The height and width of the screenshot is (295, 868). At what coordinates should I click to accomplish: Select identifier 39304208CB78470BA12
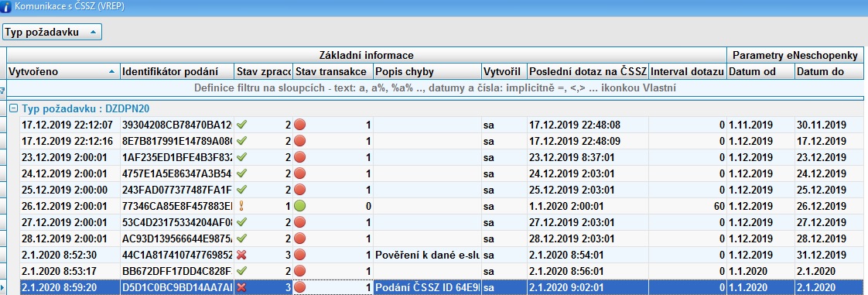click(x=176, y=125)
